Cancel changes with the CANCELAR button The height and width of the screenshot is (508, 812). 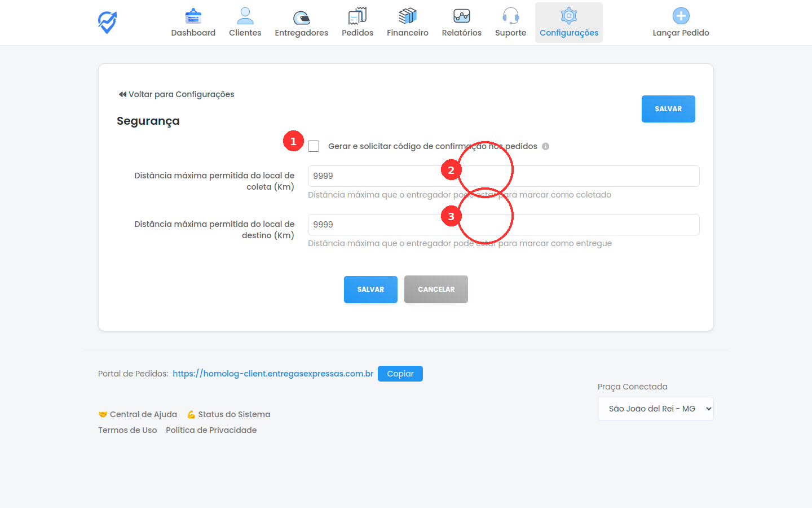pyautogui.click(x=436, y=289)
